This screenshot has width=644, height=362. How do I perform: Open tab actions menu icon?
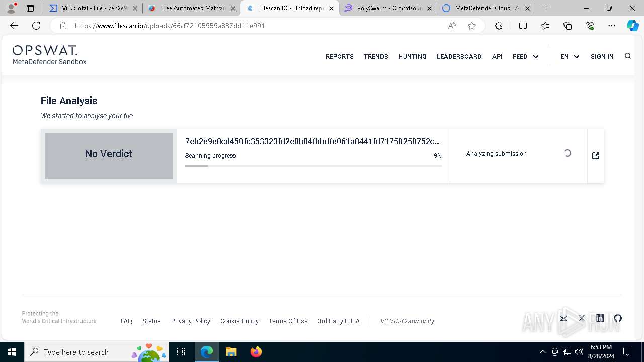pos(30,8)
